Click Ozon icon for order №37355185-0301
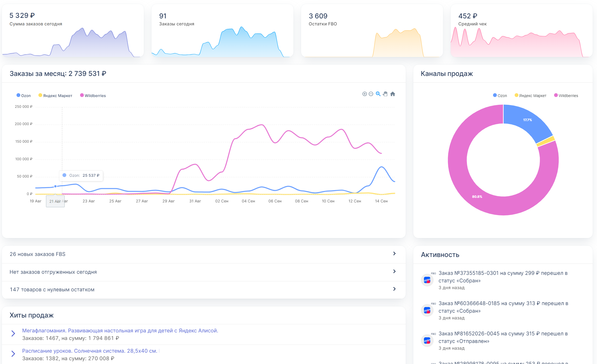Image resolution: width=597 pixels, height=364 pixels. (427, 280)
